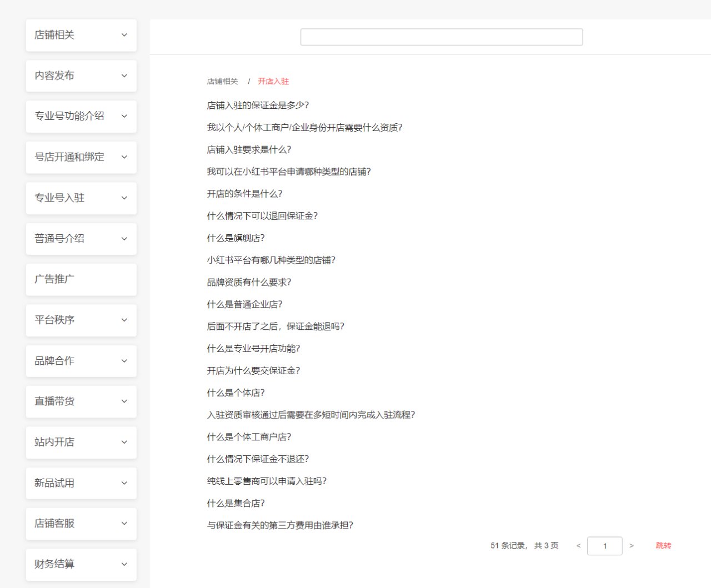
Task: Click the 店铺相关 breadcrumb link
Action: point(222,82)
